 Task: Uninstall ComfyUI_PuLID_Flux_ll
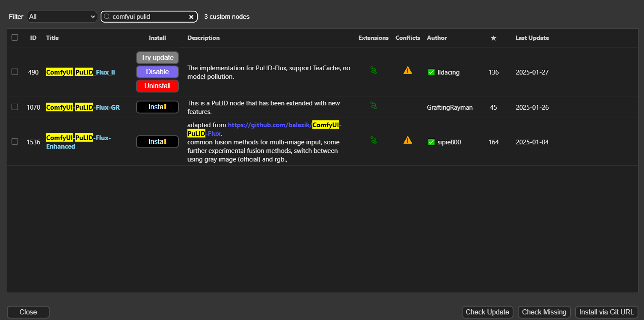pyautogui.click(x=157, y=86)
